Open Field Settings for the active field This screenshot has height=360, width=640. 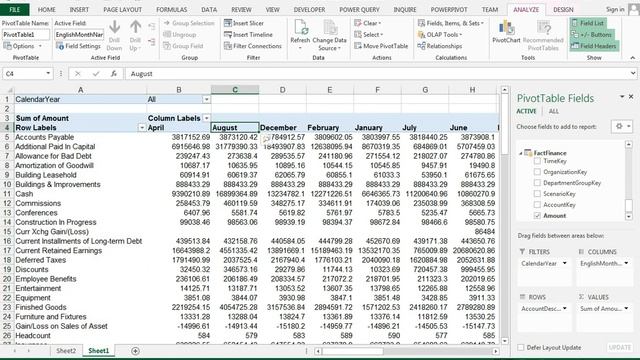[78, 46]
